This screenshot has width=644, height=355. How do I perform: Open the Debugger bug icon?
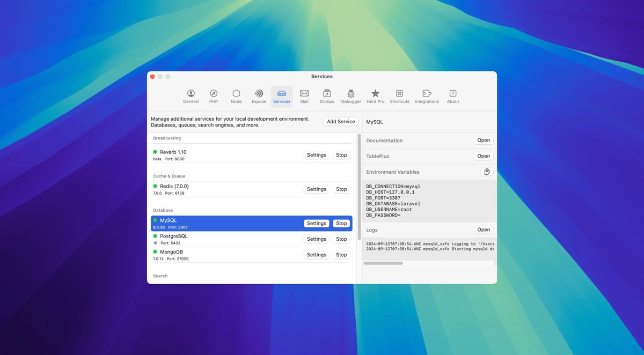pos(351,97)
